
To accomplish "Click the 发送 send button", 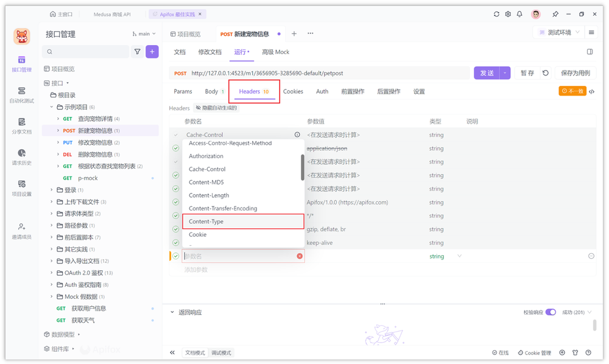I will pos(487,72).
